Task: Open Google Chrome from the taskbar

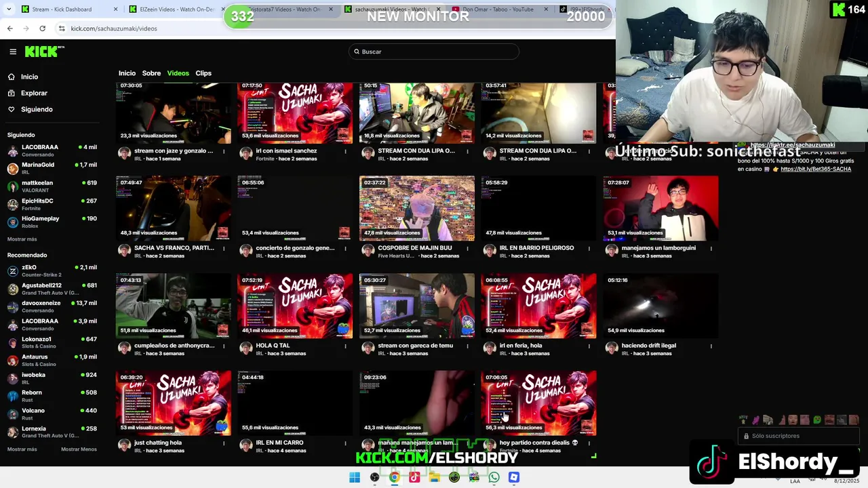Action: click(394, 477)
